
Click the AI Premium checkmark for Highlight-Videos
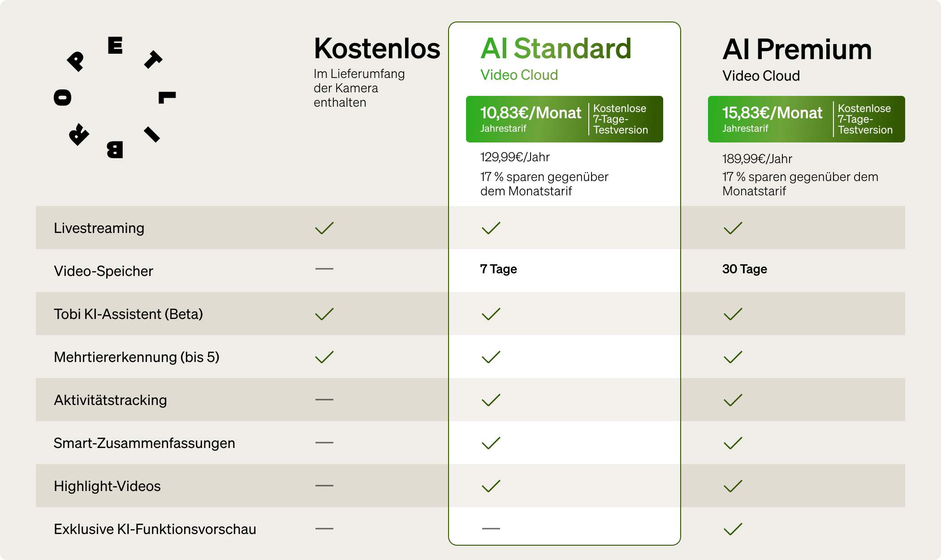tap(733, 486)
